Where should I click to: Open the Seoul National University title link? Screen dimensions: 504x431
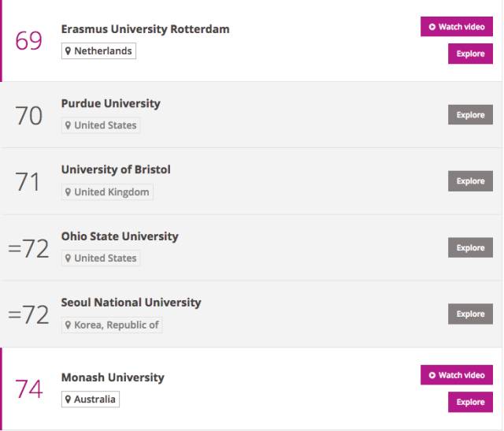point(131,303)
